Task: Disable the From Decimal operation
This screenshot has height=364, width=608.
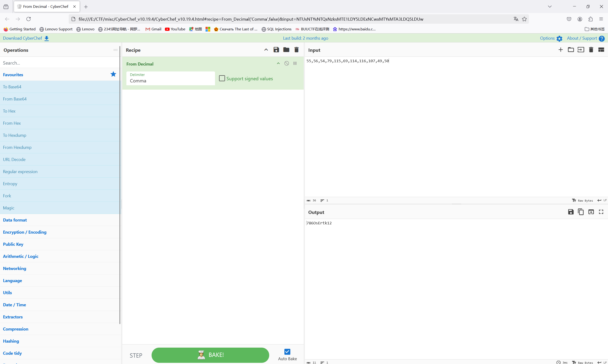Action: point(286,63)
